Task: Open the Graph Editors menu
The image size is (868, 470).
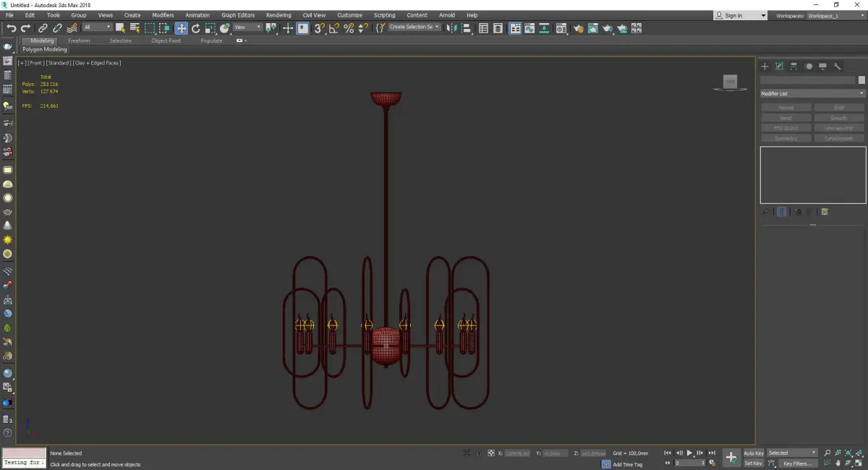Action: click(x=238, y=15)
